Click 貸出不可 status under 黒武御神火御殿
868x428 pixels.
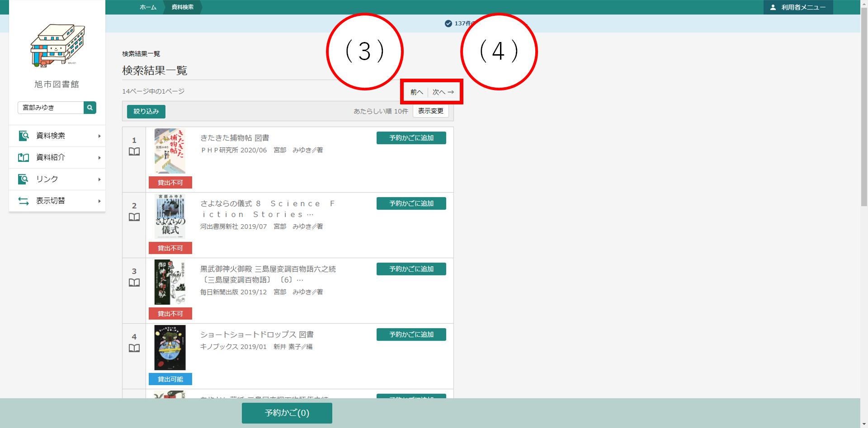pyautogui.click(x=170, y=314)
